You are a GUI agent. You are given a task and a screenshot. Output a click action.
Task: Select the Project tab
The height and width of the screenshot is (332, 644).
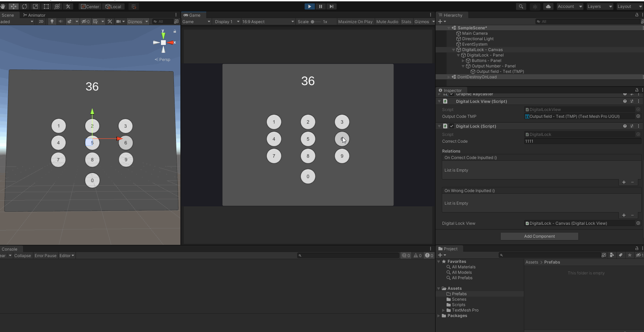448,249
